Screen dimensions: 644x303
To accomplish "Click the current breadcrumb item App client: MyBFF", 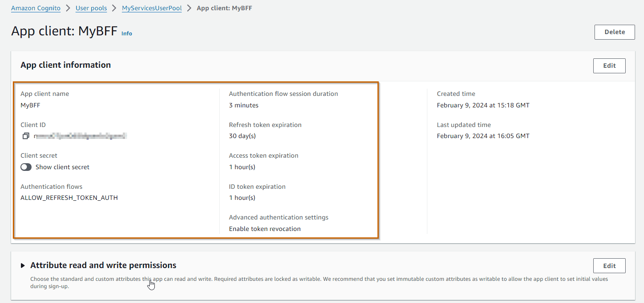I will 224,8.
